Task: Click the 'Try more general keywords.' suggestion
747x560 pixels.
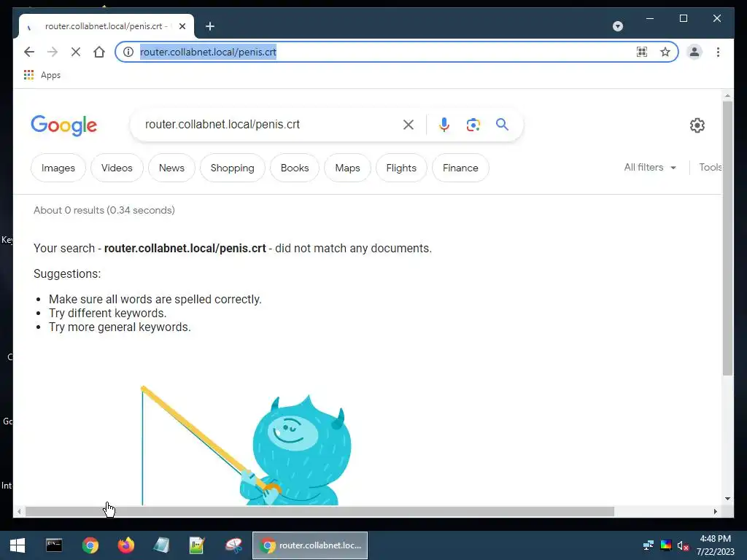Action: point(120,327)
